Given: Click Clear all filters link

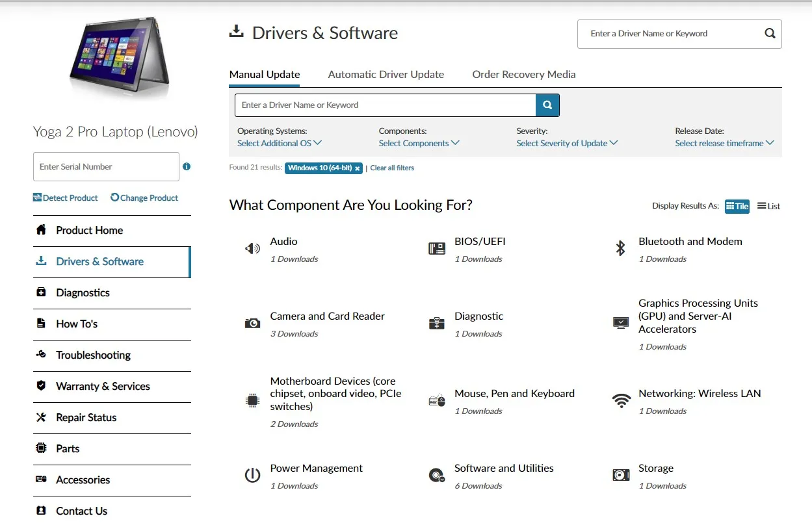Looking at the screenshot, I should pyautogui.click(x=392, y=168).
